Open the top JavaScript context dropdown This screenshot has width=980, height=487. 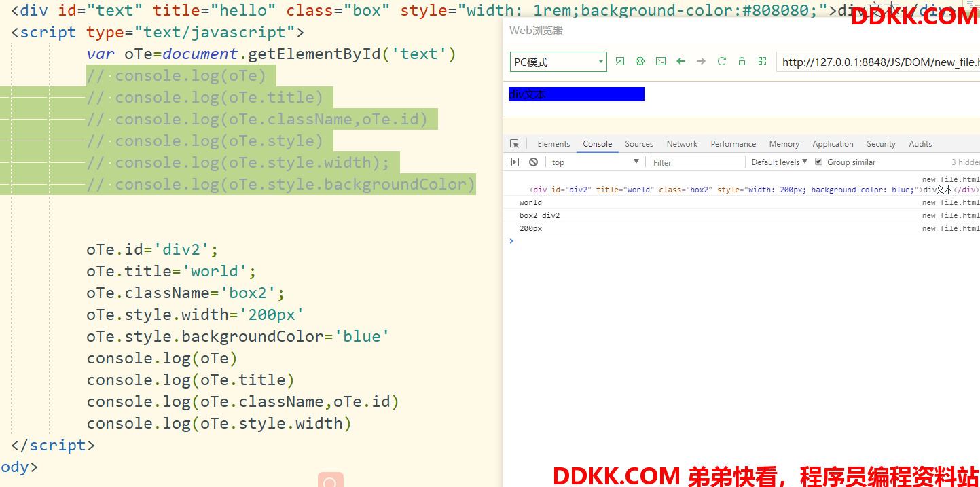(x=595, y=162)
